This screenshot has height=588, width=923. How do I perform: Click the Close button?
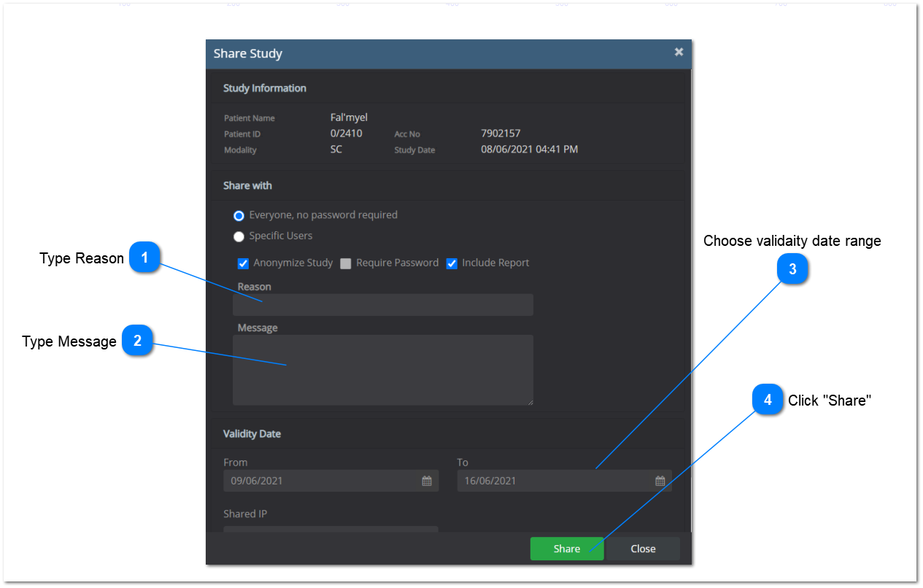[642, 548]
